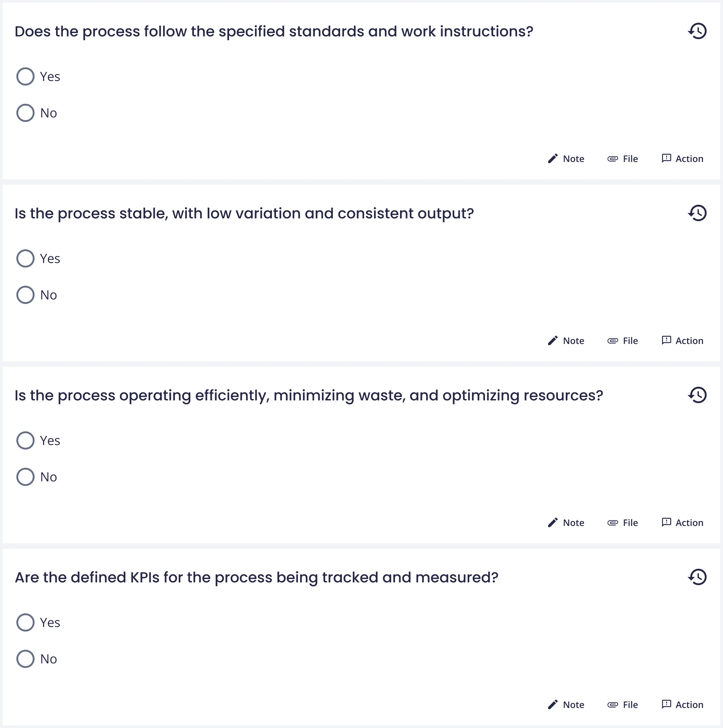Add a Note to the KPIs question
This screenshot has height=728, width=723.
(x=566, y=705)
